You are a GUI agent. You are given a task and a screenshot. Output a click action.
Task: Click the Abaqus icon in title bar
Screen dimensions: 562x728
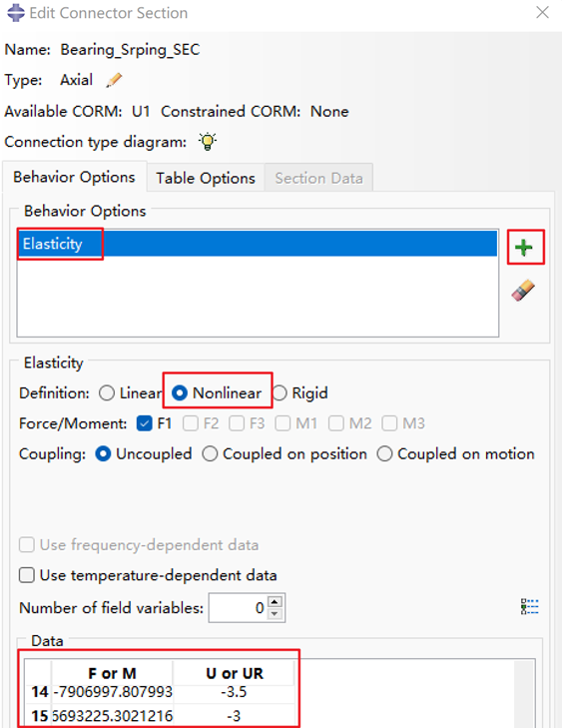click(x=15, y=13)
